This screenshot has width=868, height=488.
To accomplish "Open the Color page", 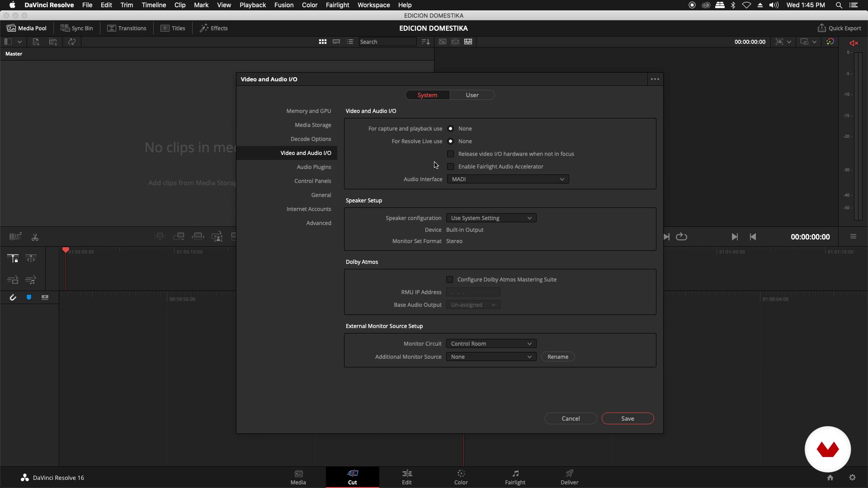I will [x=461, y=477].
